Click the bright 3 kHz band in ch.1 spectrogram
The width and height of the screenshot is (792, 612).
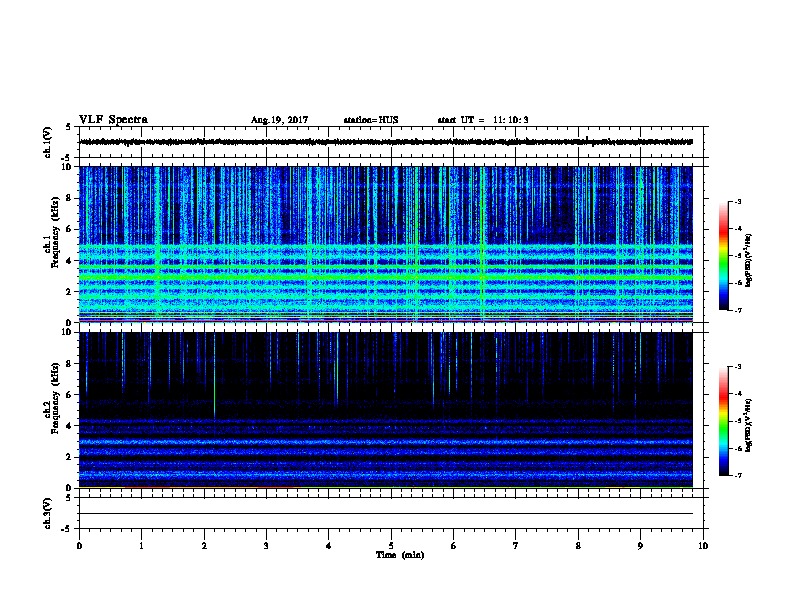pyautogui.click(x=386, y=277)
